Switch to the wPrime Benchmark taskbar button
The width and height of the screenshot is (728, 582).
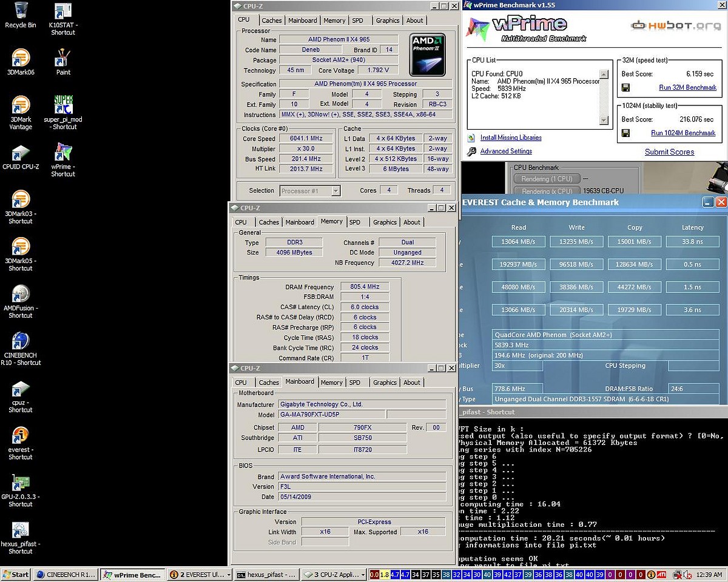click(x=133, y=575)
